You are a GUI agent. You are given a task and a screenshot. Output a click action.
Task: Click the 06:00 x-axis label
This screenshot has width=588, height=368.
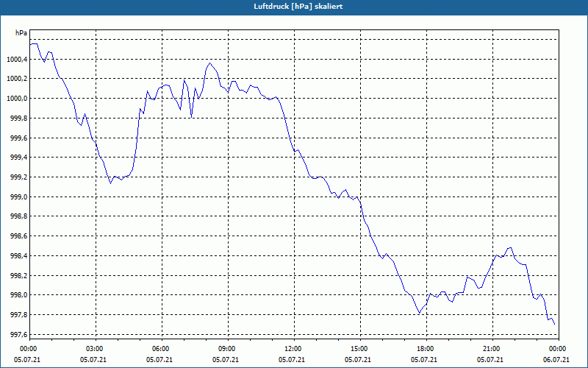[x=159, y=348]
